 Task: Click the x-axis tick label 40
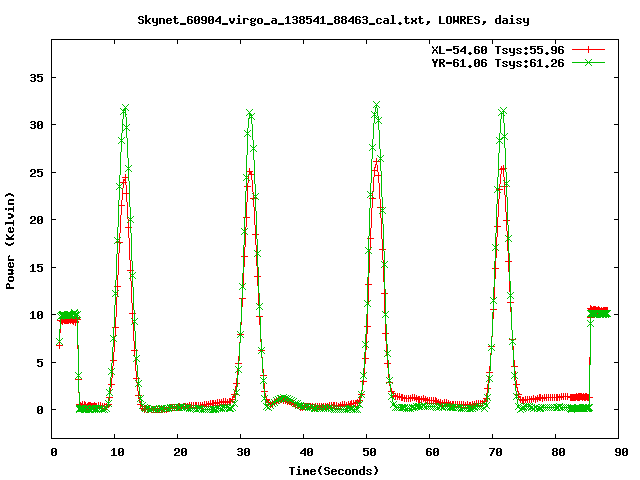click(306, 452)
